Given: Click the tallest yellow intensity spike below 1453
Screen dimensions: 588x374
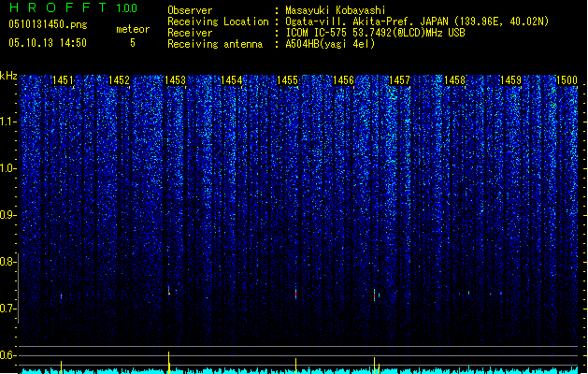Looking at the screenshot, I should pos(169,363).
